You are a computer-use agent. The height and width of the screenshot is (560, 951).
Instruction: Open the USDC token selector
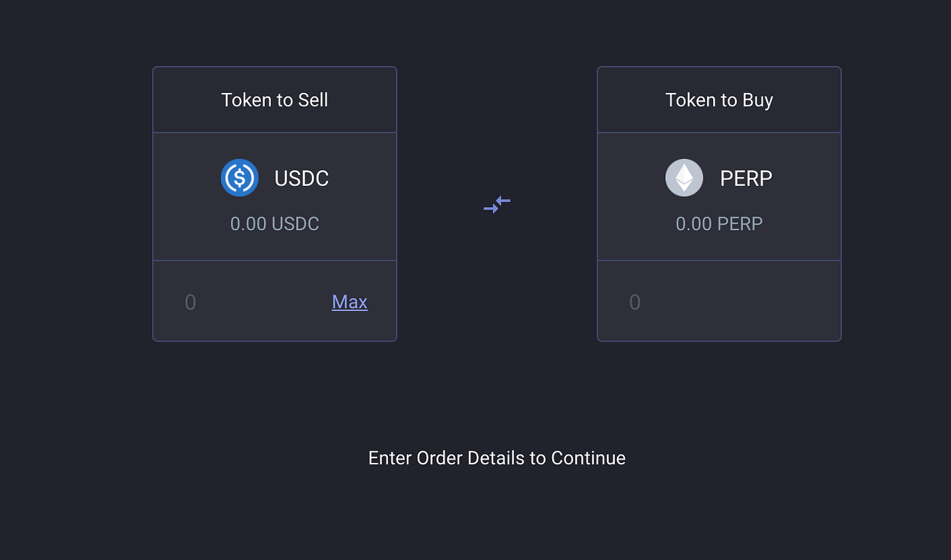[x=274, y=178]
